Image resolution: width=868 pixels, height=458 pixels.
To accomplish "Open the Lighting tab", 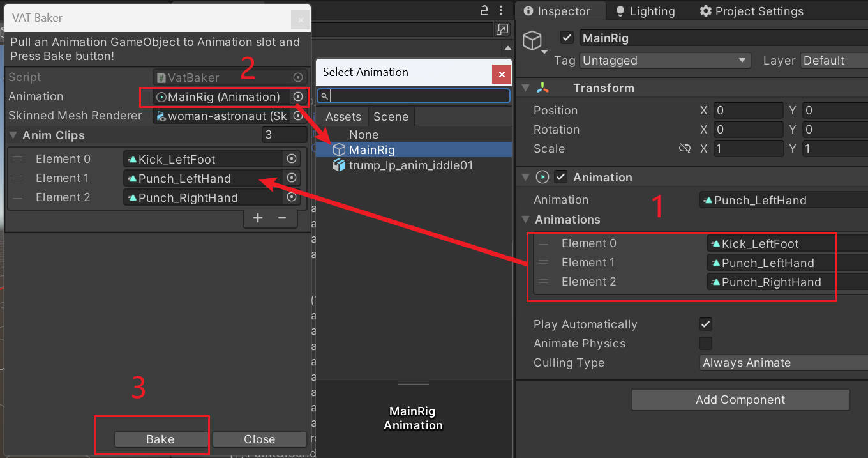I will (x=645, y=11).
